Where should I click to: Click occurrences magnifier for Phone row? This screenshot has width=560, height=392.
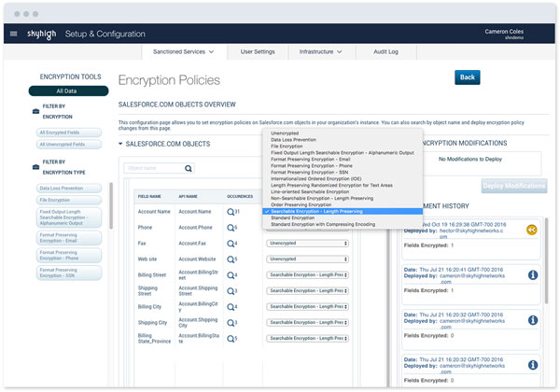(x=231, y=228)
